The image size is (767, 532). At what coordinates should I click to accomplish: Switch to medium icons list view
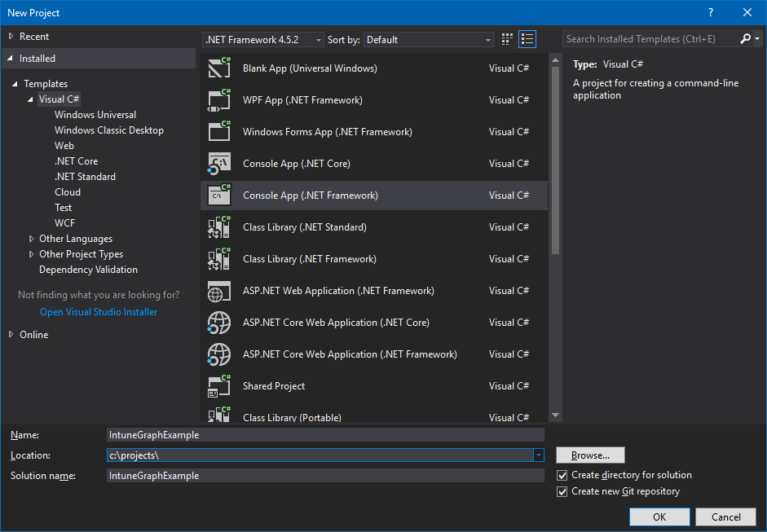tap(527, 38)
